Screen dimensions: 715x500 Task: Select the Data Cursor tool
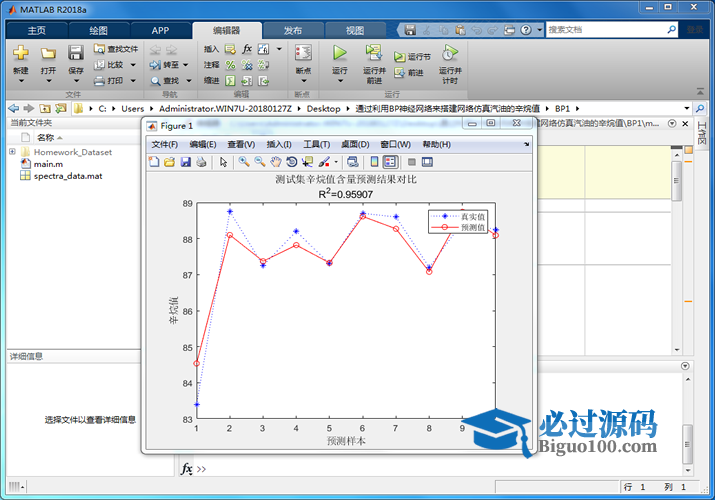click(307, 161)
